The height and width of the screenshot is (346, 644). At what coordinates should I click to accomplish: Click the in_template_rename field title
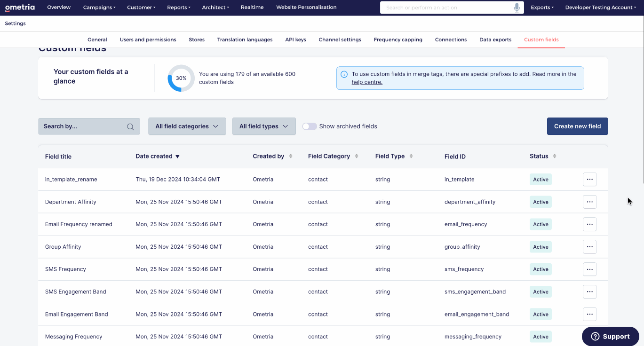click(x=71, y=180)
